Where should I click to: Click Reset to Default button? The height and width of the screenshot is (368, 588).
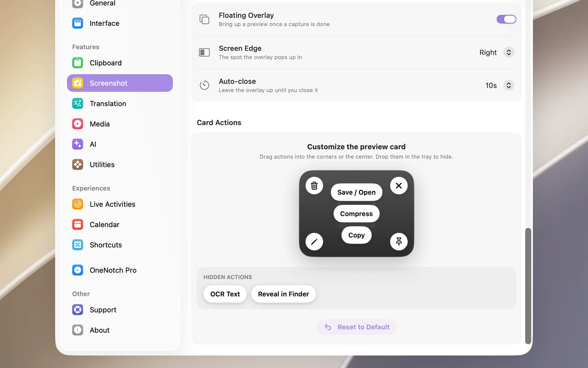[x=356, y=327]
